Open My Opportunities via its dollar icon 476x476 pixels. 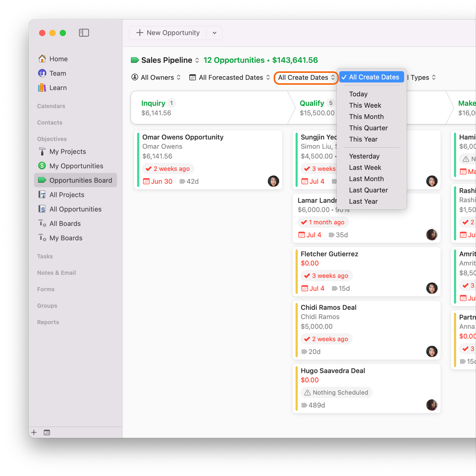42,166
